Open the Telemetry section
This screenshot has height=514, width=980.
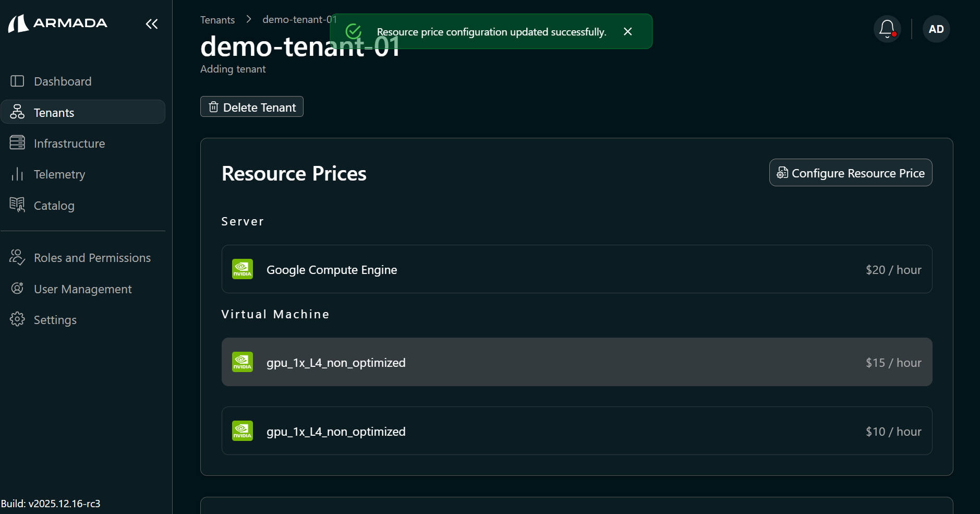(x=59, y=174)
